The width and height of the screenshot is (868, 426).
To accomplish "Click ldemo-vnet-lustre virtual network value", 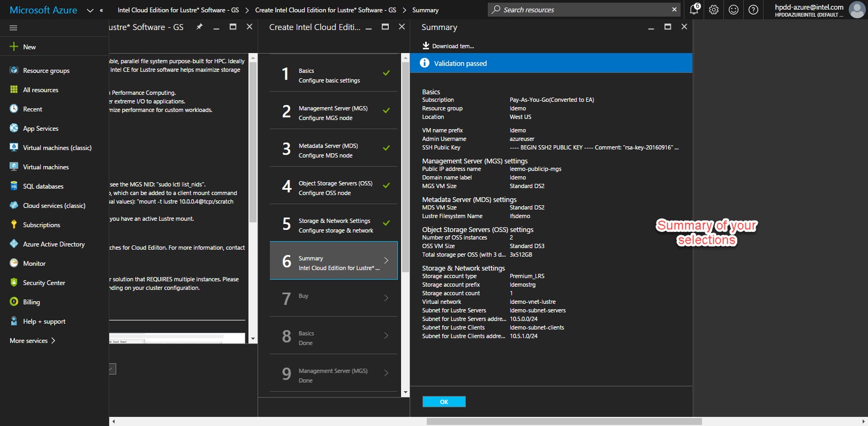I will [532, 302].
